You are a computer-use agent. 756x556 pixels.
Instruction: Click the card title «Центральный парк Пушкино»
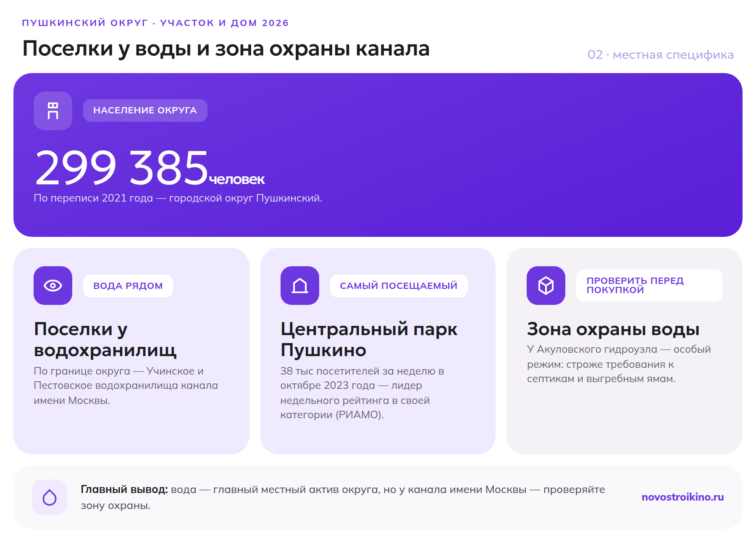369,339
